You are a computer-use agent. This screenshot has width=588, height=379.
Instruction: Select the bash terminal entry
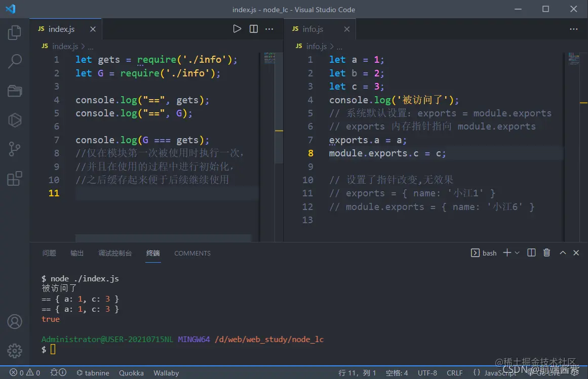pos(483,253)
